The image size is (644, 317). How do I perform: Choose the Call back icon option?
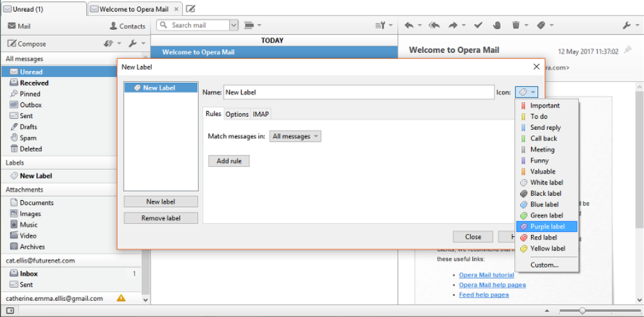(x=523, y=139)
